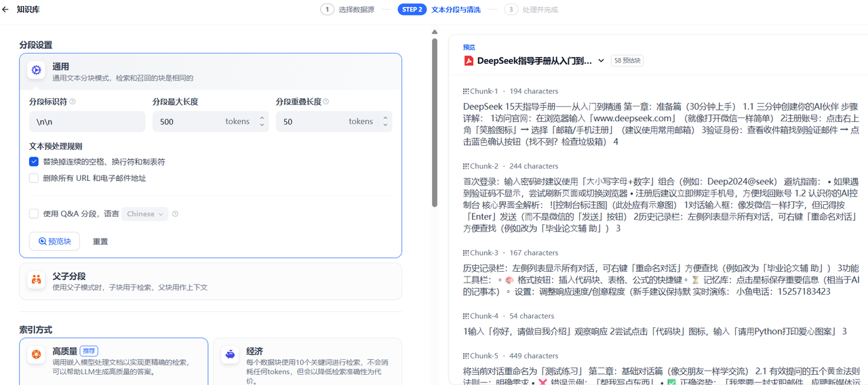
Task: Go to step 3 处理并完成
Action: [x=531, y=10]
